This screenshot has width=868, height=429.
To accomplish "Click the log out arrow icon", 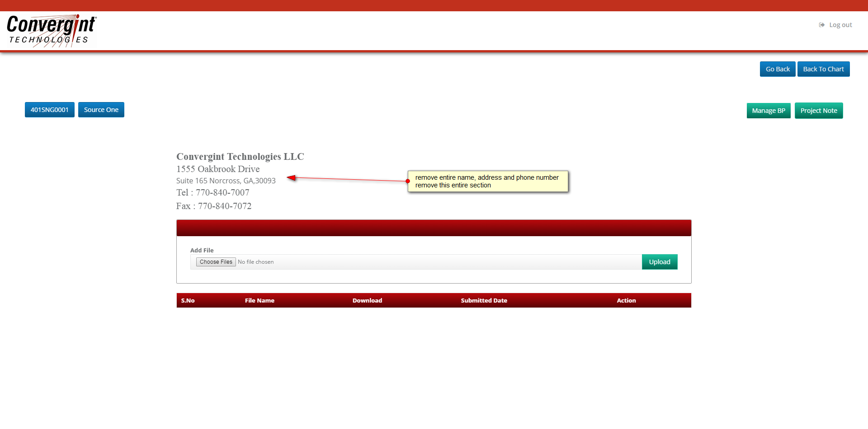I will tap(821, 25).
